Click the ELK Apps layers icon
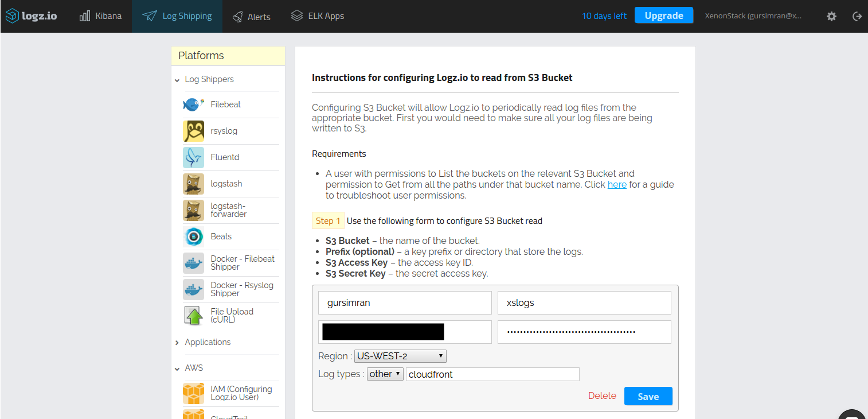Screen dimensions: 868x419 point(296,16)
